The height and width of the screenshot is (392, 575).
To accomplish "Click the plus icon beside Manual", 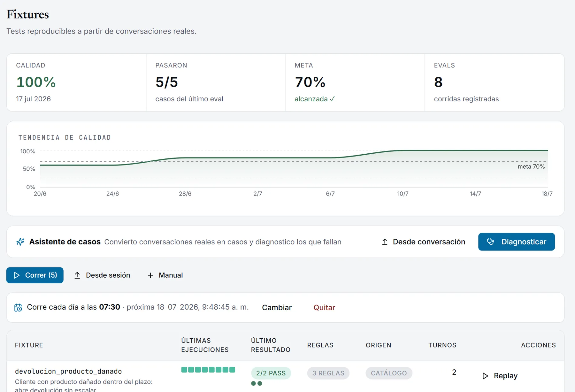I will [150, 275].
